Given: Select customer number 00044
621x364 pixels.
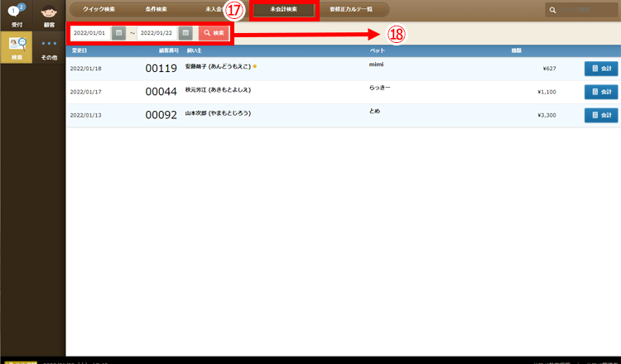Looking at the screenshot, I should pyautogui.click(x=161, y=92).
